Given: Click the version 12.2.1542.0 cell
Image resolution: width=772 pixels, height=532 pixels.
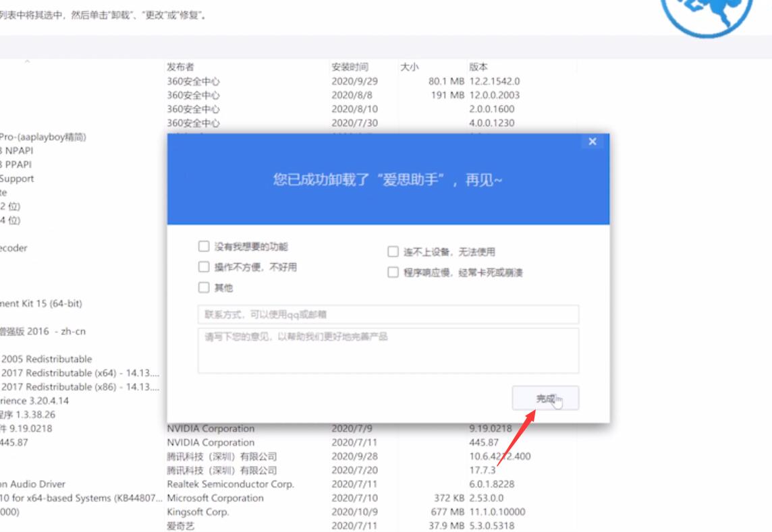Looking at the screenshot, I should coord(495,81).
